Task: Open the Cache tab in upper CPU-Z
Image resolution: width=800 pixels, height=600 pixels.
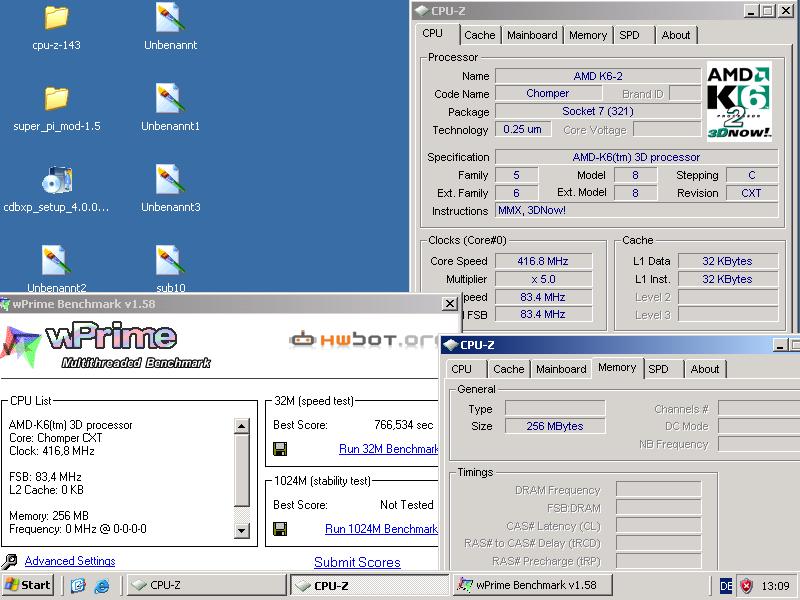Action: (x=480, y=35)
